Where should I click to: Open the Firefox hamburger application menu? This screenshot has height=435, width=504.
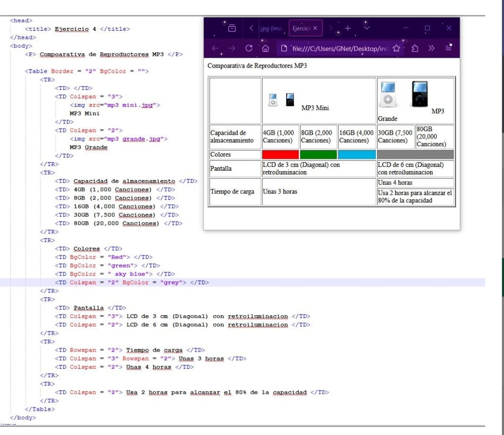point(448,48)
